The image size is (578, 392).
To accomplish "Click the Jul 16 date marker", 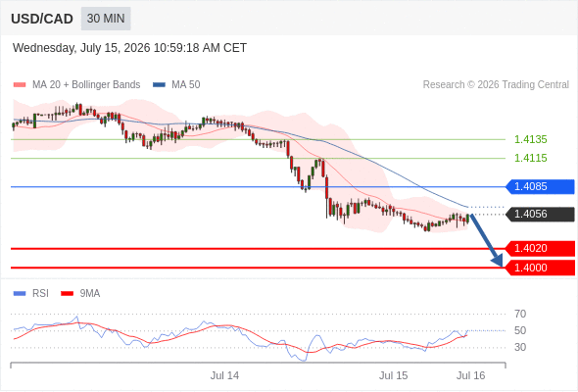I will [471, 375].
